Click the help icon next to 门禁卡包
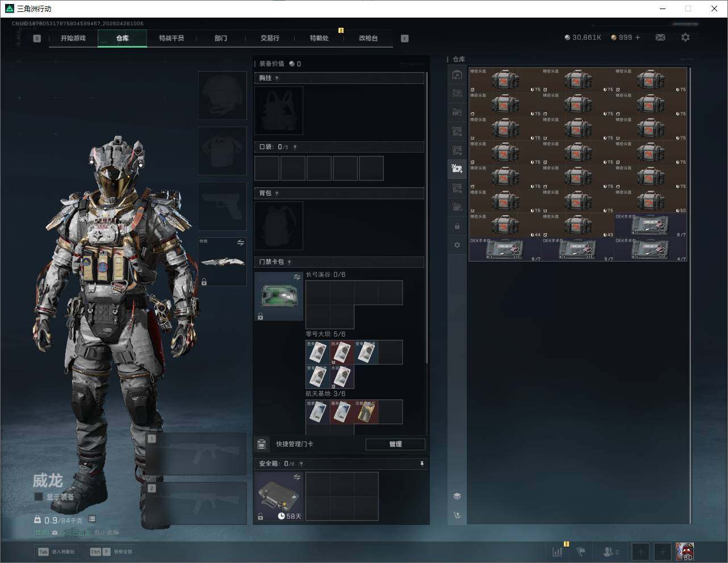728x563 pixels. tap(290, 262)
